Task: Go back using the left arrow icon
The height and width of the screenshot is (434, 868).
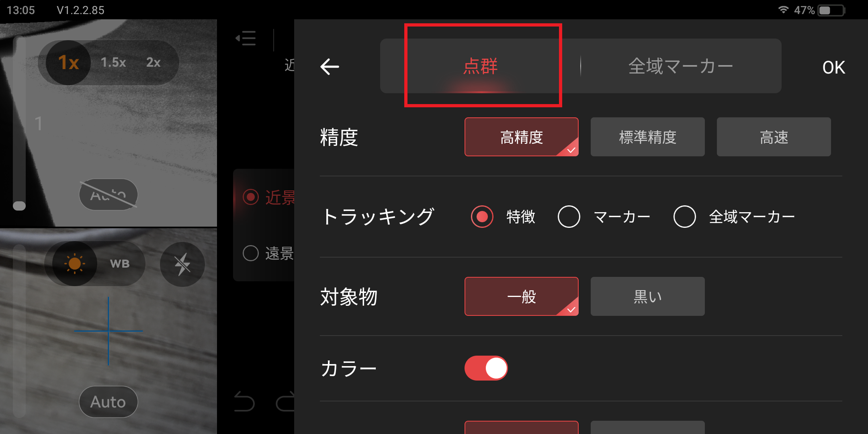Action: point(330,67)
